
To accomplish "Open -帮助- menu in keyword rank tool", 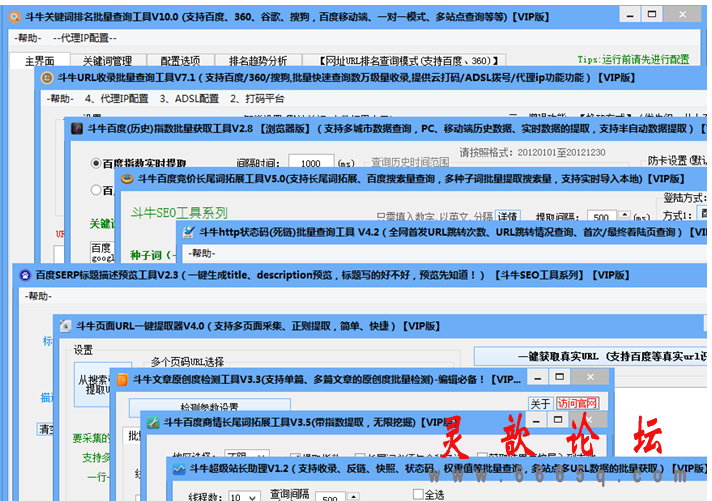I will pos(27,38).
